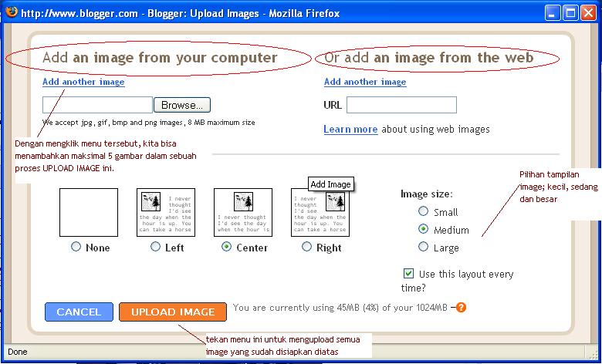Image resolution: width=602 pixels, height=364 pixels.
Task: Choose Large image size
Action: [x=423, y=247]
